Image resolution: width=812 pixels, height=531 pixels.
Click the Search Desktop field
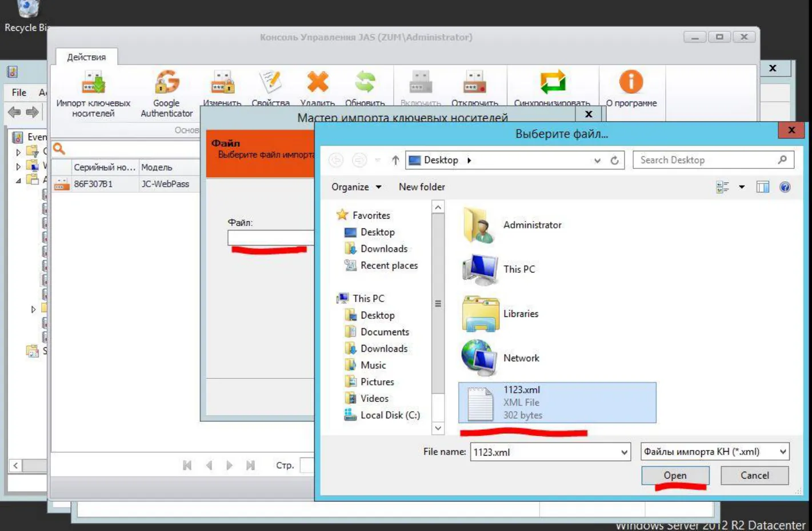pyautogui.click(x=714, y=160)
